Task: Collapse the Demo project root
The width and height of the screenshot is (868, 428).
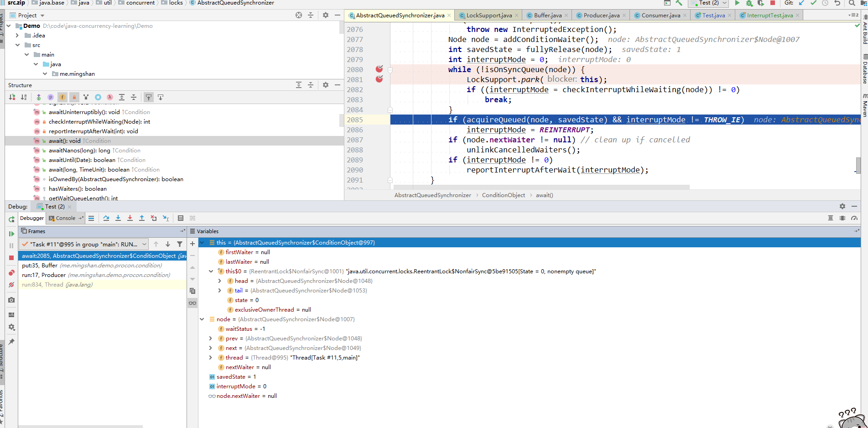Action: 10,26
